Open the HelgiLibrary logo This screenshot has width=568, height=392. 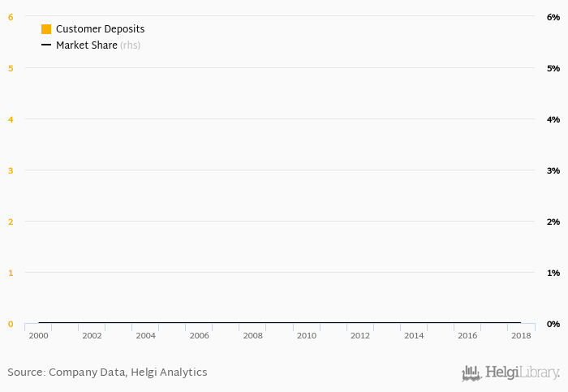tap(510, 373)
